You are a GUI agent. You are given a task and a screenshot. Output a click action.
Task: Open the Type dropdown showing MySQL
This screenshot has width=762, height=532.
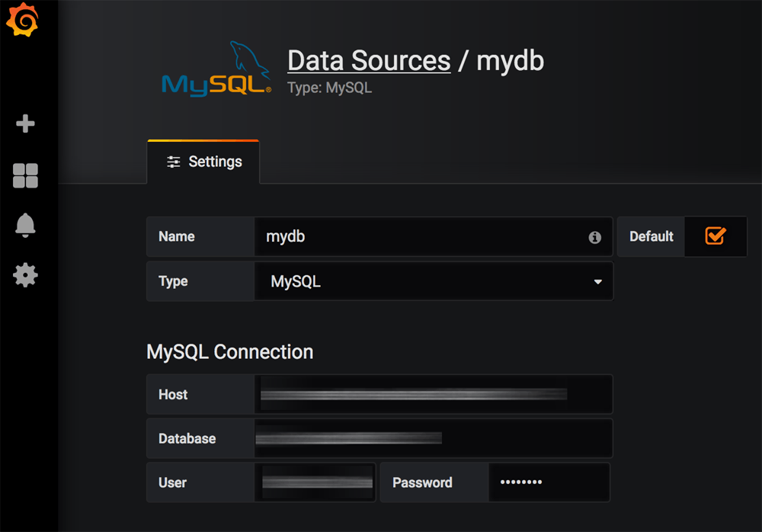(x=434, y=281)
